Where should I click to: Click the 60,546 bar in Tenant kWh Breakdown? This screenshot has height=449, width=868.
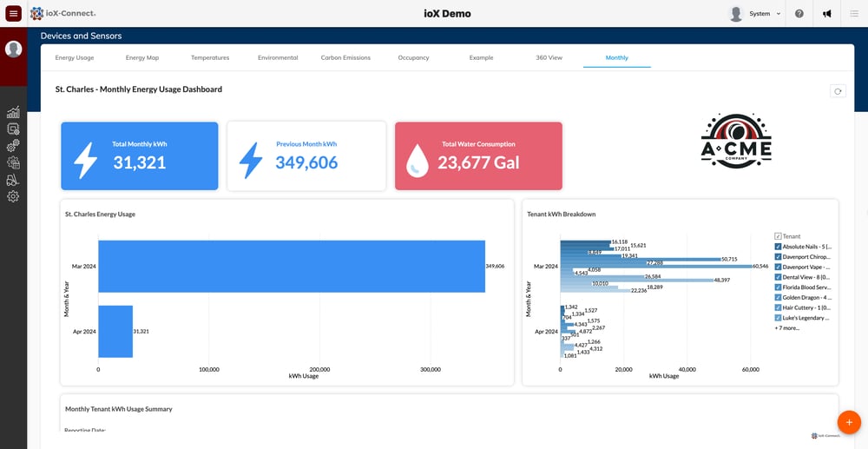656,267
